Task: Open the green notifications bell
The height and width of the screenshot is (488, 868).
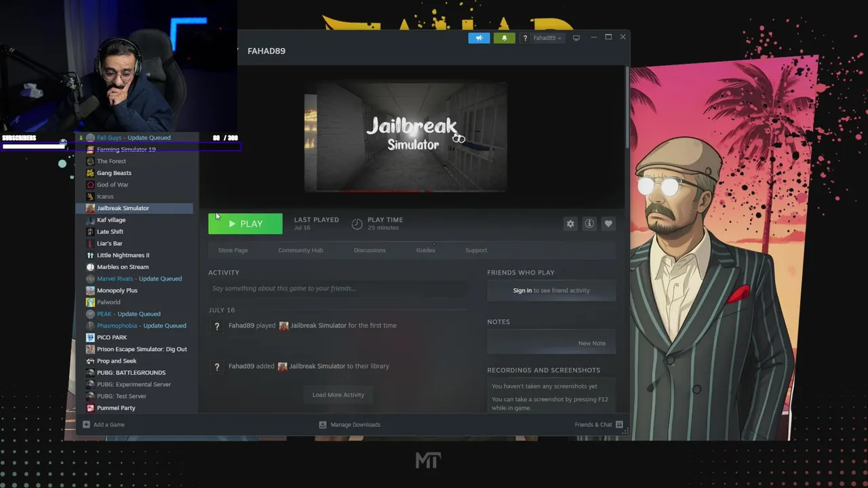Action: [x=504, y=38]
